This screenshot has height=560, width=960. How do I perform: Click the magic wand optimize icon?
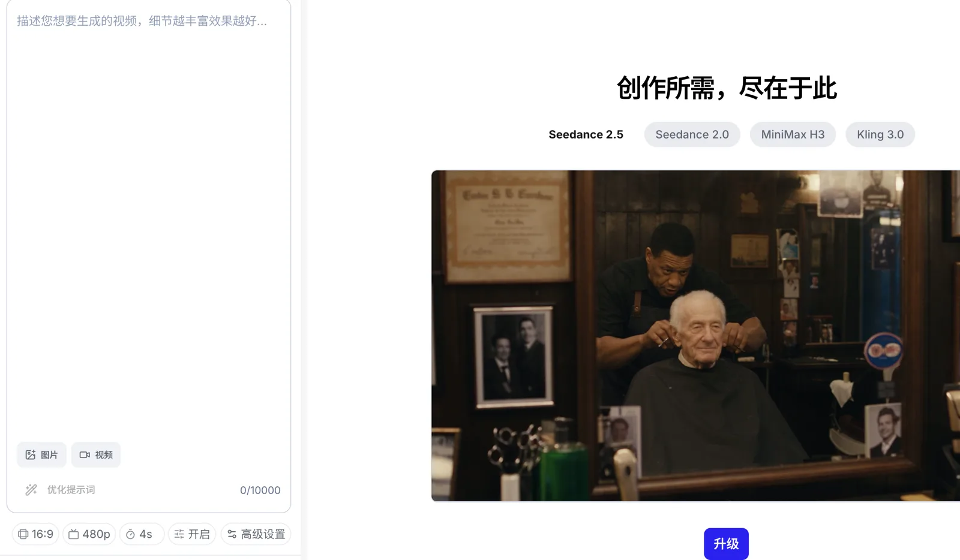[31, 490]
